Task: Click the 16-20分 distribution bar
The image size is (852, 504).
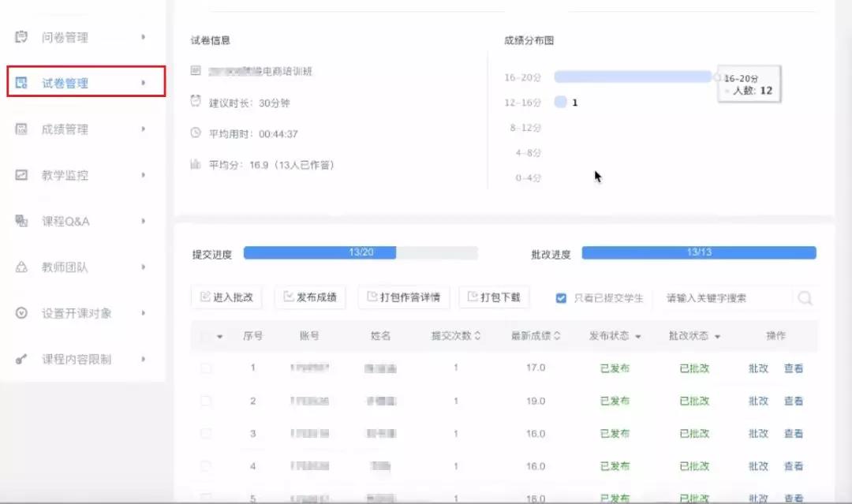Action: coord(633,77)
